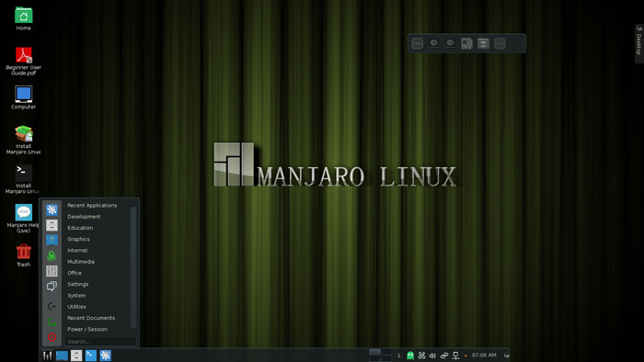Click the green ghost tray icon

tap(410, 356)
